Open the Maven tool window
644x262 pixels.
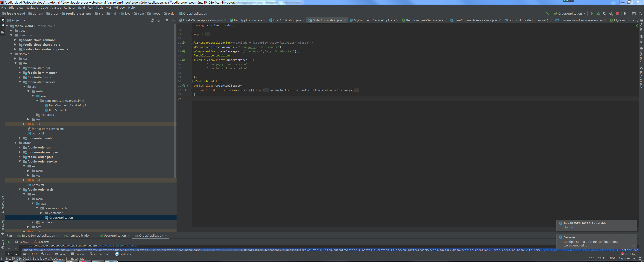[642, 25]
